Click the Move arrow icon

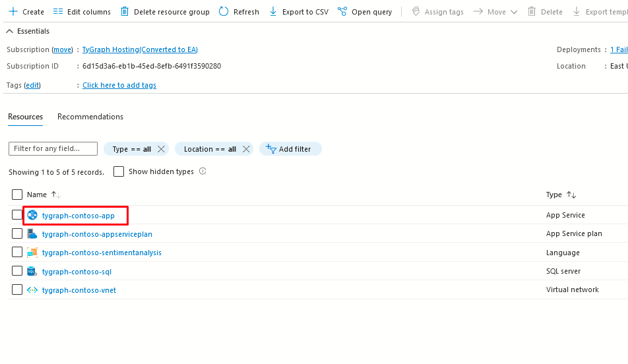[478, 11]
